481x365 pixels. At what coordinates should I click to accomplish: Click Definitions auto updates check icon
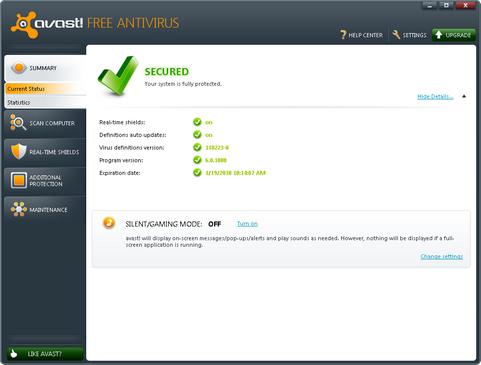pos(197,135)
